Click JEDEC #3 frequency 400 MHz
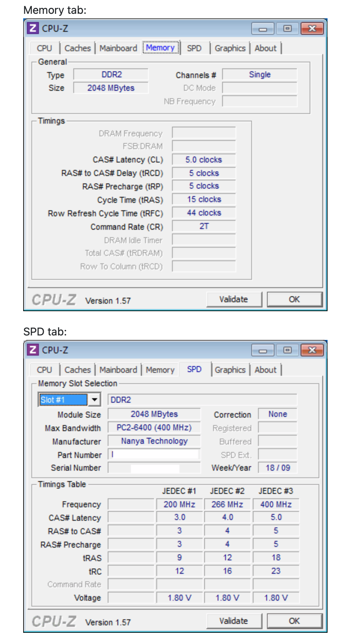The height and width of the screenshot is (644, 347). 276,504
